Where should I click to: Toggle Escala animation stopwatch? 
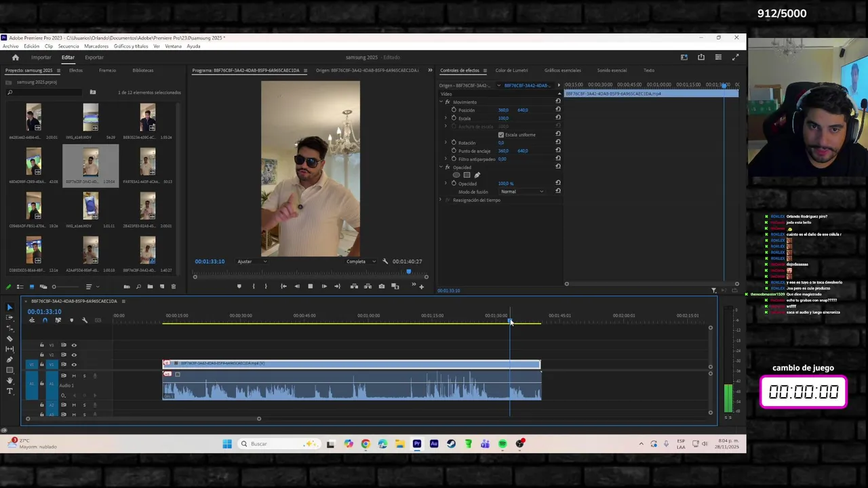pyautogui.click(x=454, y=118)
